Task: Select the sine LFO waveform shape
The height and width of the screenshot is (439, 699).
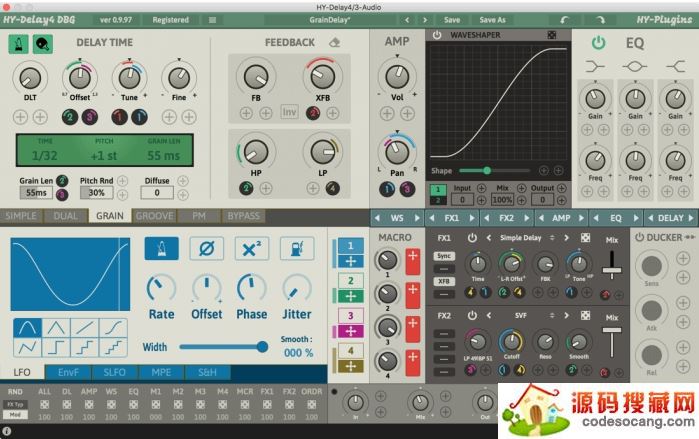Action: point(27,326)
